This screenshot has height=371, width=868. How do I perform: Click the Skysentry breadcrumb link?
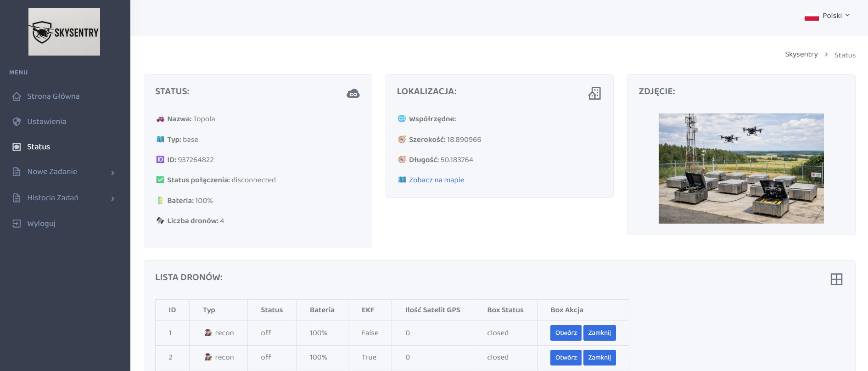(x=801, y=54)
